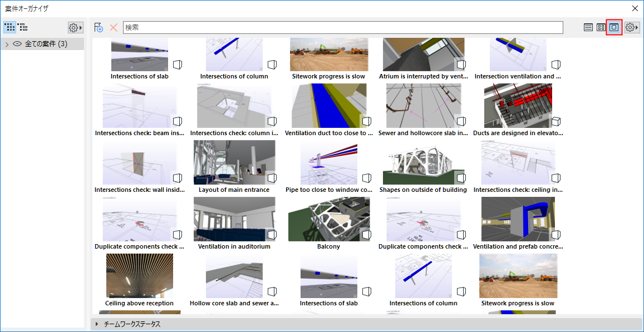Image resolution: width=644 pixels, height=332 pixels.
Task: Click the view icon on Layout of main entrance
Action: coord(272,178)
